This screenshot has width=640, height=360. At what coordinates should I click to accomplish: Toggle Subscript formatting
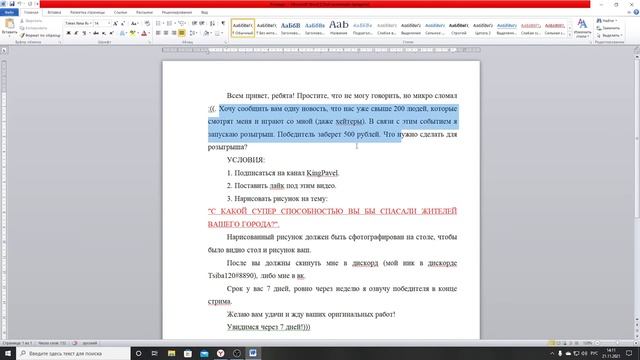click(x=104, y=33)
